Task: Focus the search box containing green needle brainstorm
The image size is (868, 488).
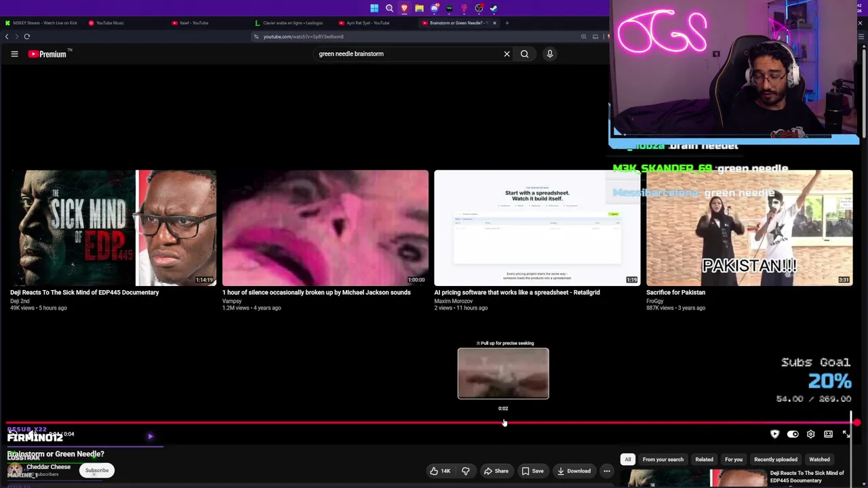Action: click(x=407, y=54)
